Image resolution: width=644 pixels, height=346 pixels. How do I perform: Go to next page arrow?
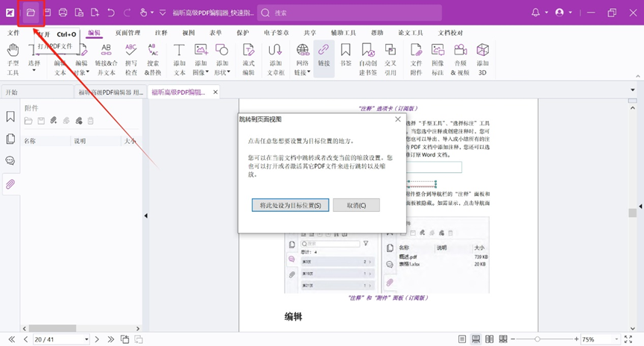(97, 339)
